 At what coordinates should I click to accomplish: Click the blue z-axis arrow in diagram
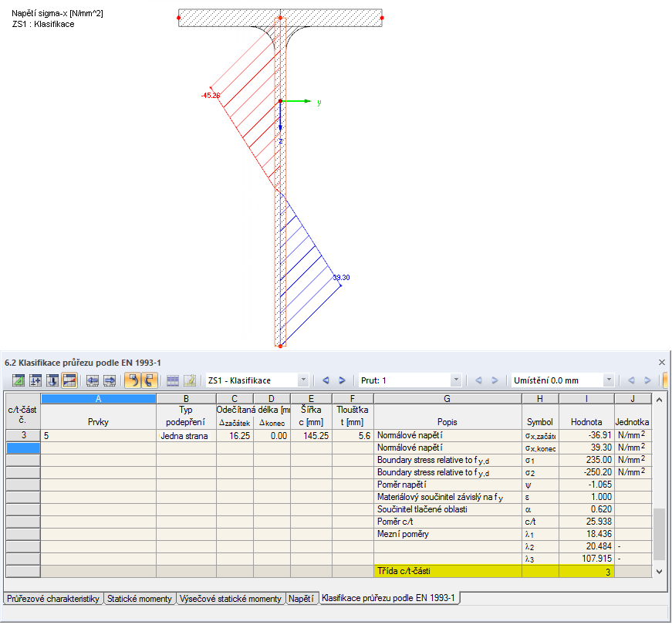tap(280, 117)
